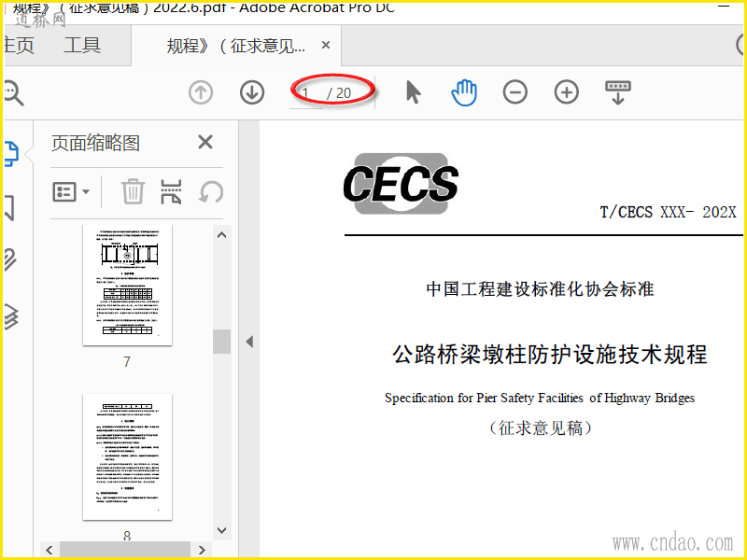Click the title text 公路桥梁墩柱防护设施技术规程
The height and width of the screenshot is (560, 747).
(550, 355)
